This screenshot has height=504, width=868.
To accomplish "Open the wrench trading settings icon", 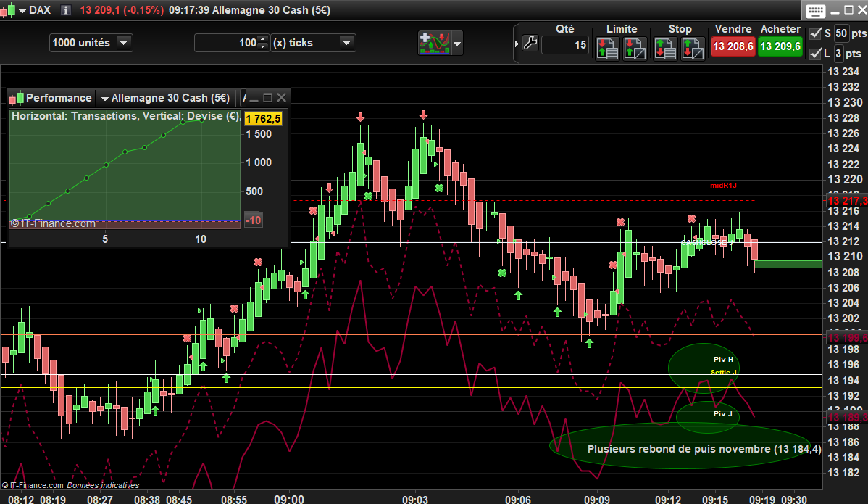I will (x=530, y=44).
